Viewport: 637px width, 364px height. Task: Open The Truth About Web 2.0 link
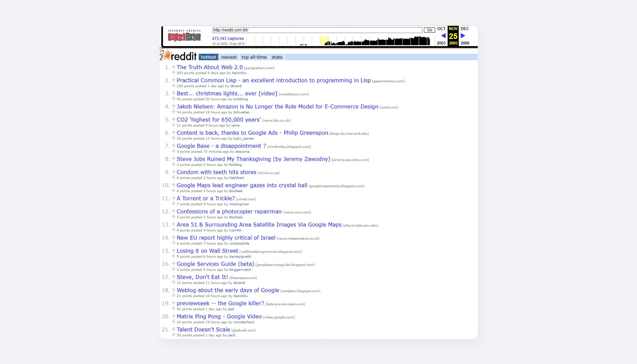210,67
